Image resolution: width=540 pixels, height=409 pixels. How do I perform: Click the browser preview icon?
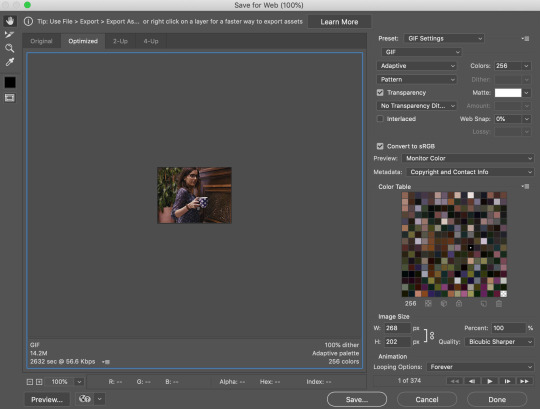point(85,399)
